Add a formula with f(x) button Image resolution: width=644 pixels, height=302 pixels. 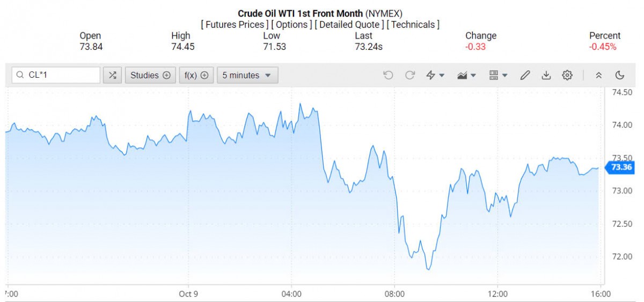tap(196, 75)
